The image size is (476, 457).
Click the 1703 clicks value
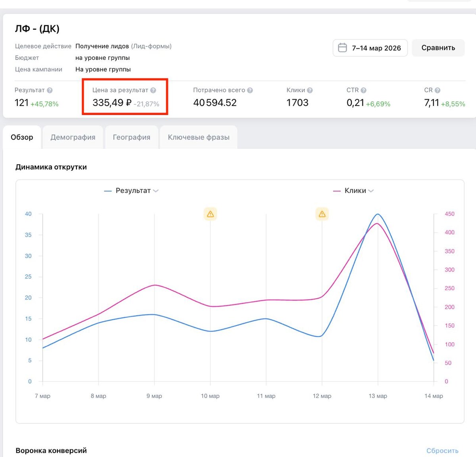[297, 103]
